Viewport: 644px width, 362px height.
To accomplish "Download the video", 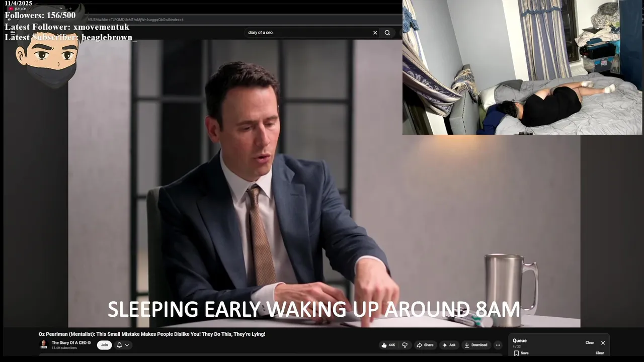I will (x=476, y=345).
